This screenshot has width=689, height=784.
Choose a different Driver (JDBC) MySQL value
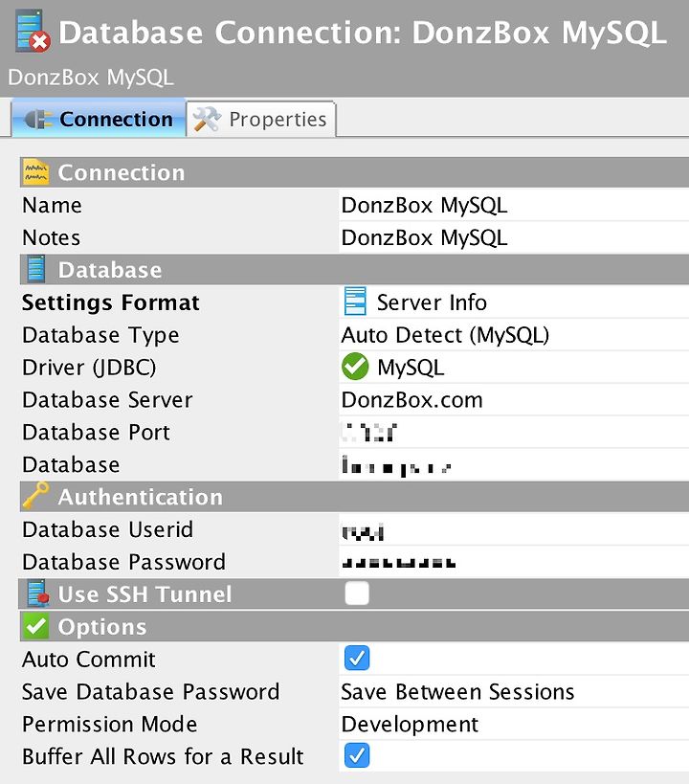coord(514,367)
